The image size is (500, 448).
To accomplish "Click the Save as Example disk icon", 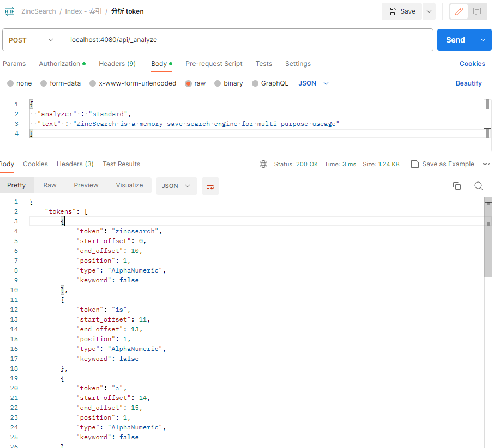I will (414, 164).
